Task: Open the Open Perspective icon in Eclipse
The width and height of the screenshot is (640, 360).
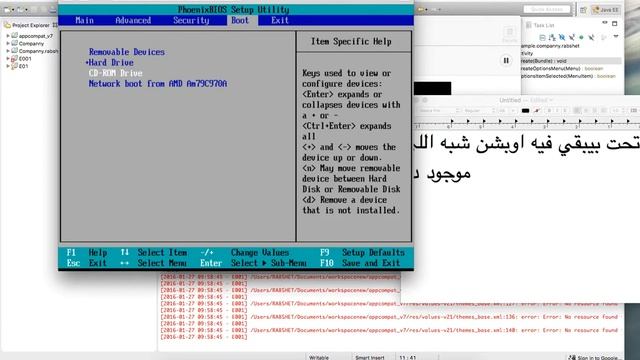Action: click(583, 10)
